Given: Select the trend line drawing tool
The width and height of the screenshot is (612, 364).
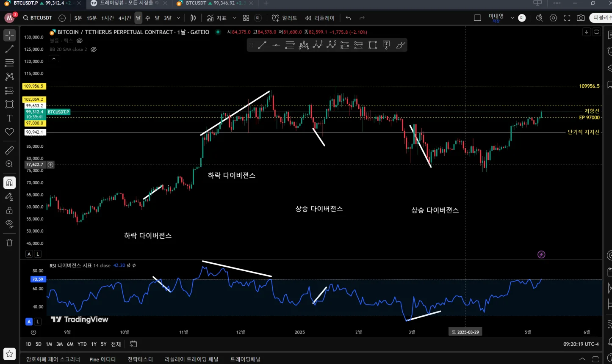Looking at the screenshot, I should click(x=9, y=50).
